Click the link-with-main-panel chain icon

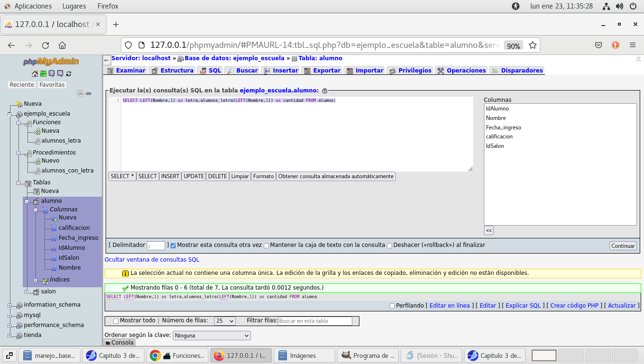[89, 93]
